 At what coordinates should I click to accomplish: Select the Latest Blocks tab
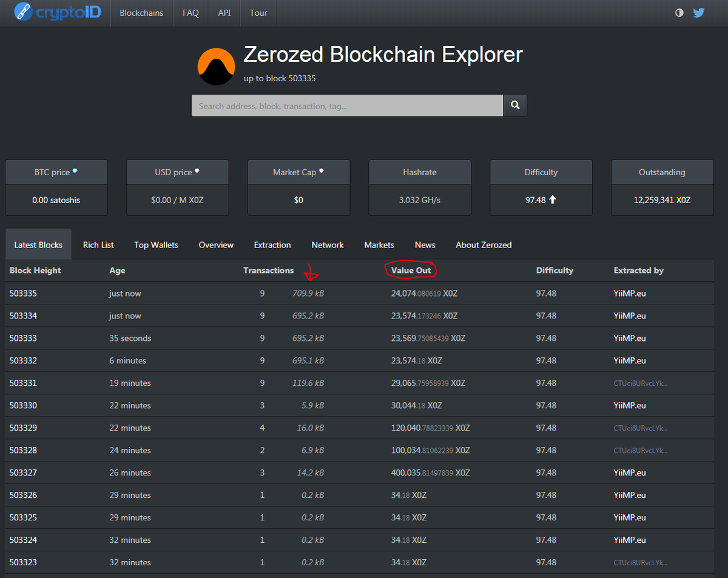(38, 244)
